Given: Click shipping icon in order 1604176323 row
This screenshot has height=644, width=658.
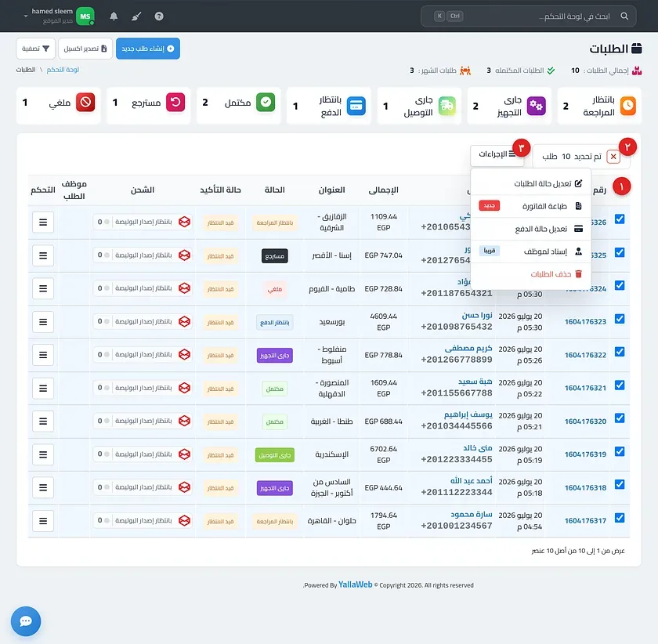Looking at the screenshot, I should 184,321.
